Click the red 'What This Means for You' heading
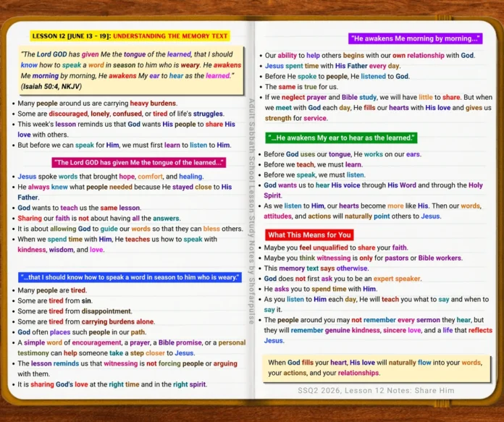Viewport: 504px width, 422px height. [x=309, y=235]
